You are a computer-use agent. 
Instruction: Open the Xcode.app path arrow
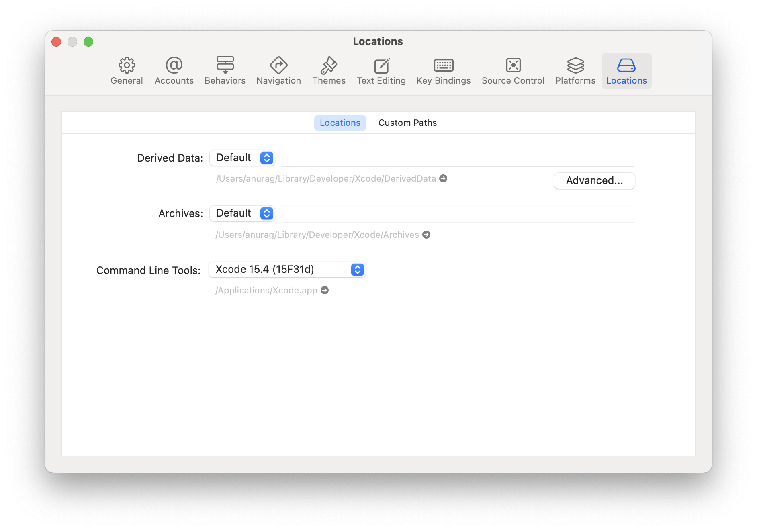click(x=325, y=290)
